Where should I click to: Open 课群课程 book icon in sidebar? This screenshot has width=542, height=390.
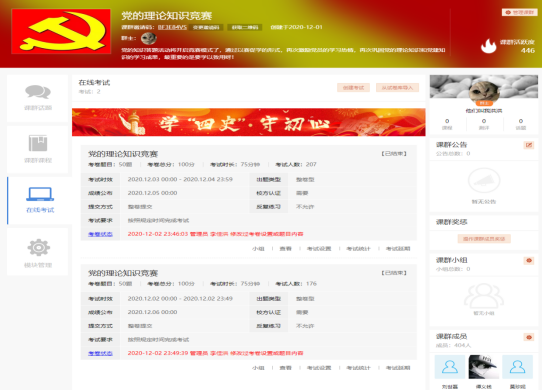[38, 143]
